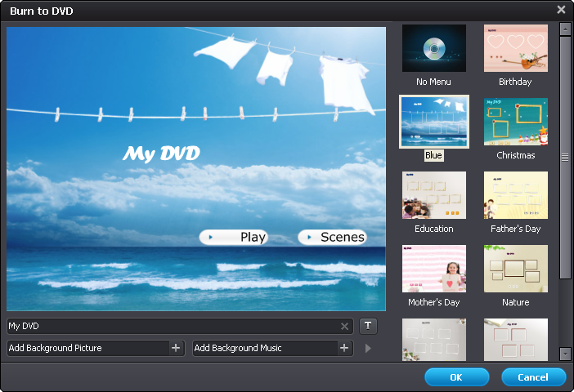This screenshot has width=574, height=392.
Task: Click plus icon to add background music
Action: 344,348
